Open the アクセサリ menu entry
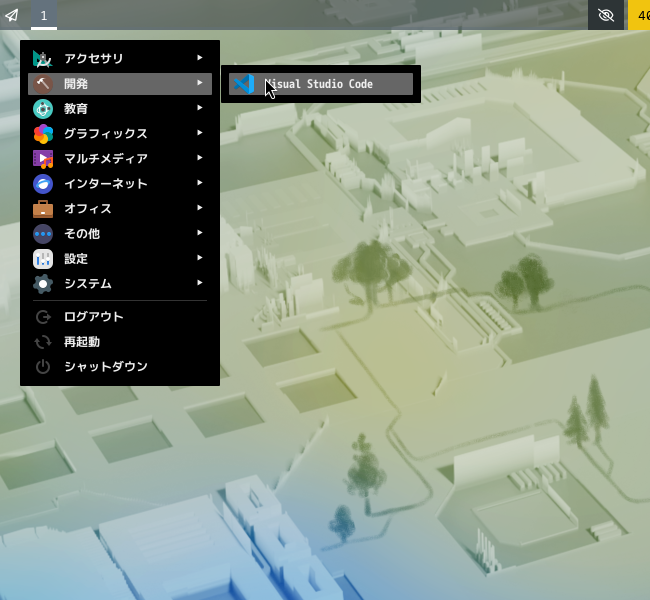The height and width of the screenshot is (600, 650). [x=120, y=58]
